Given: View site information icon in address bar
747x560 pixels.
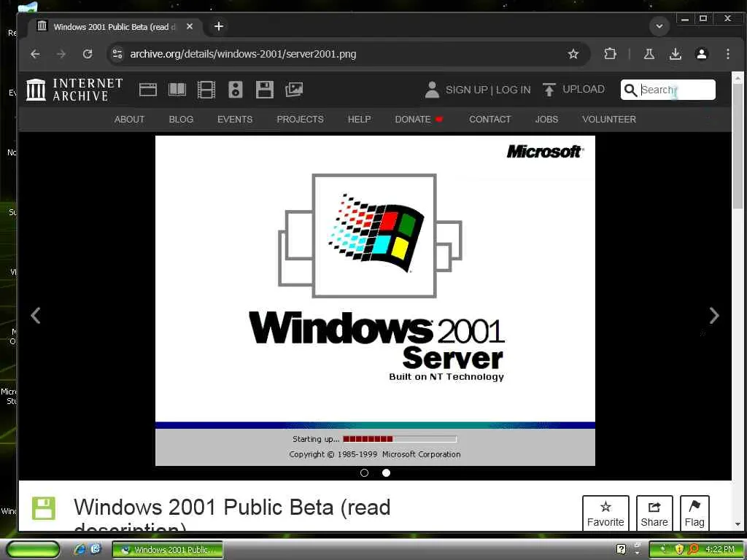Looking at the screenshot, I should pyautogui.click(x=117, y=54).
